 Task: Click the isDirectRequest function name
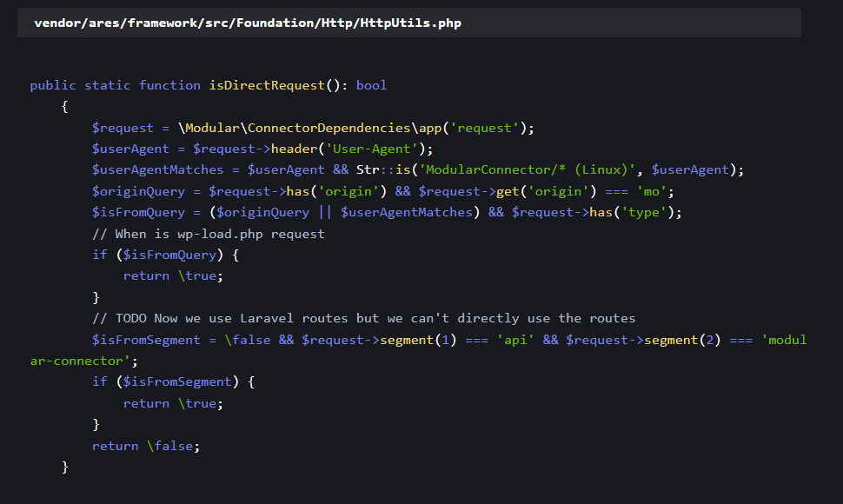coord(267,85)
